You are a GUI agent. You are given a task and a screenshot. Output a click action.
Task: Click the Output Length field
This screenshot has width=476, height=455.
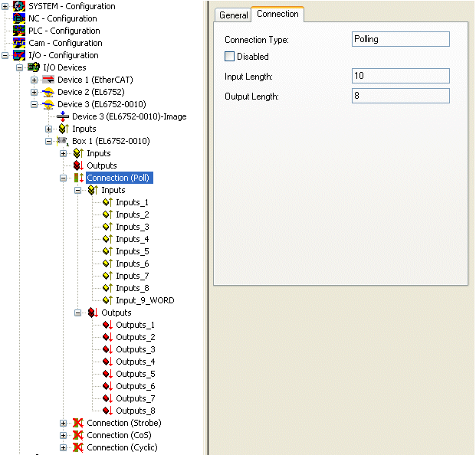coord(401,96)
